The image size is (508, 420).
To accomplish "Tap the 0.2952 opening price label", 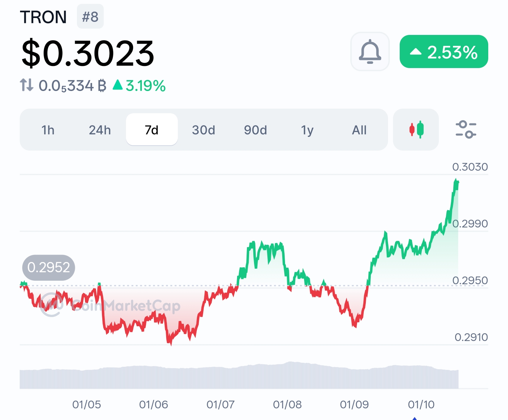I will pyautogui.click(x=49, y=268).
